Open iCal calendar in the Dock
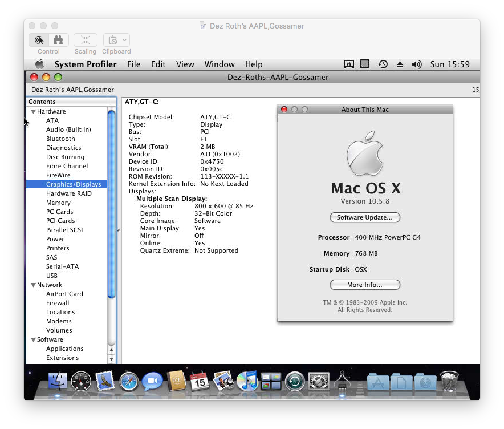Screen dimensions: 504x429 [x=200, y=381]
